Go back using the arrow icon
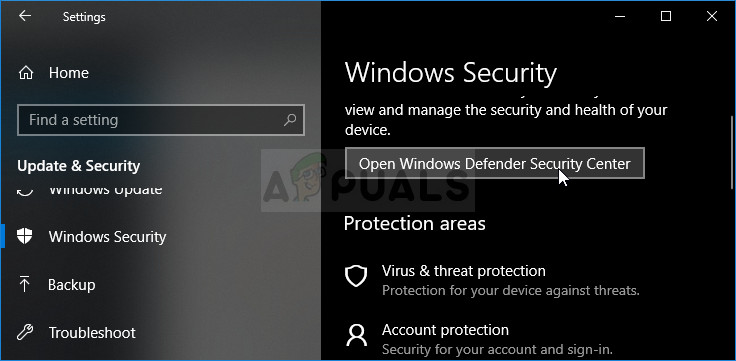736x361 pixels. pos(24,16)
